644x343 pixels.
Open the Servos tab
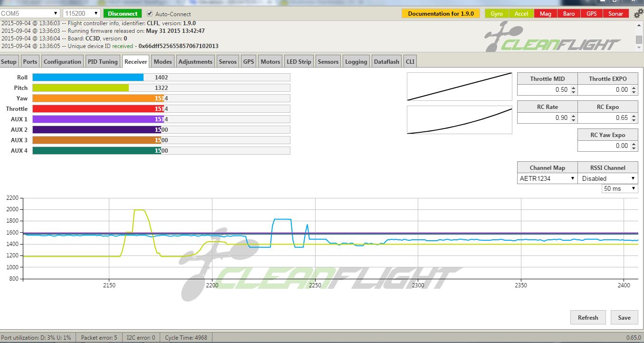(228, 61)
